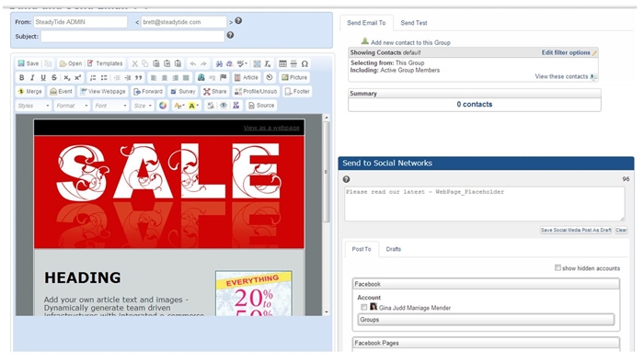Open the Format dropdown

[73, 106]
